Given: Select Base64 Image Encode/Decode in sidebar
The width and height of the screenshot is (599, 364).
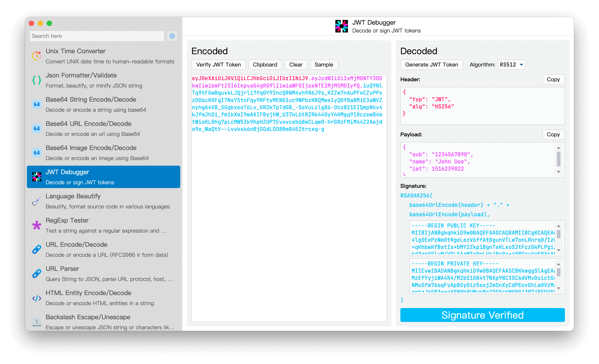Looking at the screenshot, I should 103,153.
